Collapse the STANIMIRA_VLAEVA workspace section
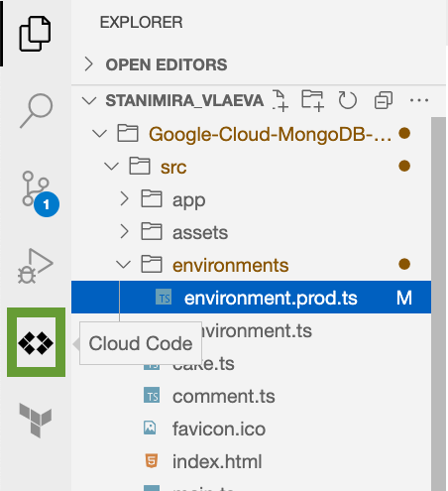This screenshot has width=448, height=491. tap(89, 100)
